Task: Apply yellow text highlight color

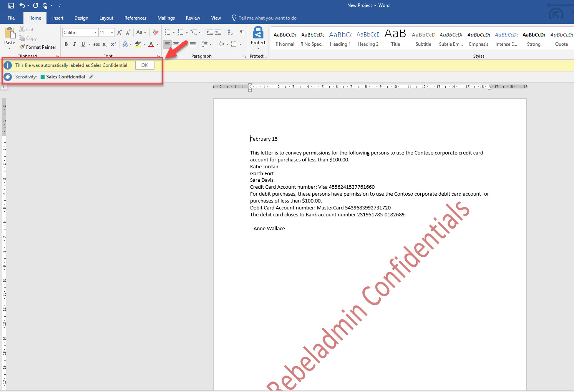Action: point(138,44)
